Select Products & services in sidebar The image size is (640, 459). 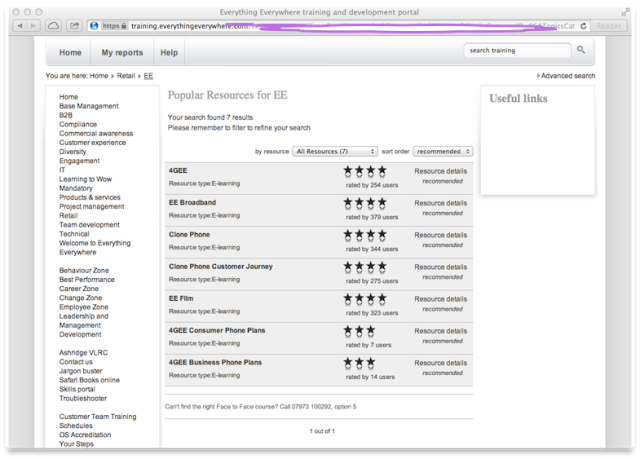click(90, 197)
